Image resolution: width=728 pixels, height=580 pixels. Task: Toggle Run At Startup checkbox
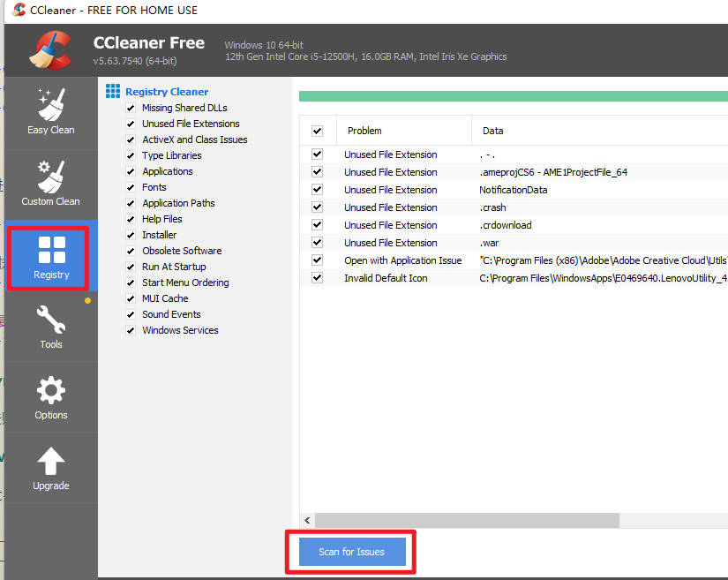(x=131, y=267)
